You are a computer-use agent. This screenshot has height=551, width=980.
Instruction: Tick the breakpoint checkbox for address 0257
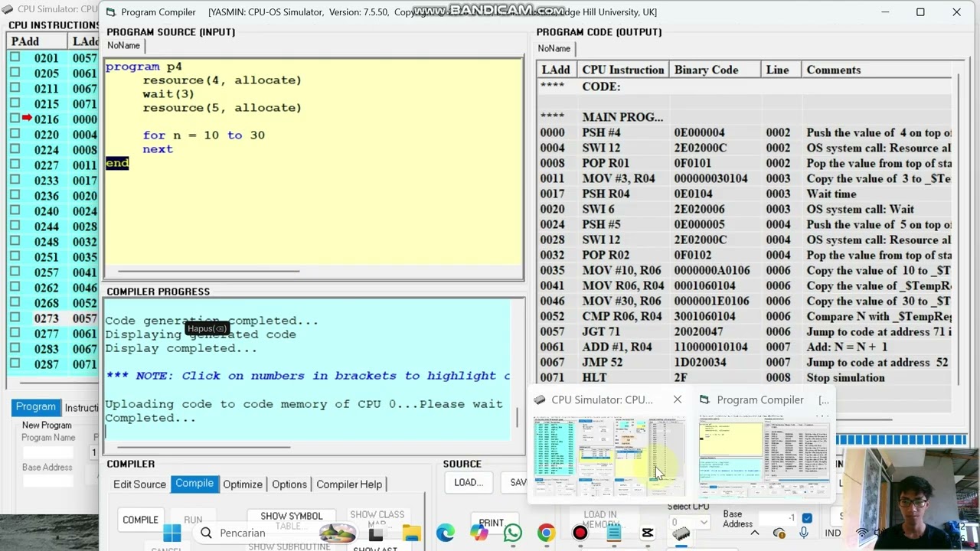pos(15,272)
